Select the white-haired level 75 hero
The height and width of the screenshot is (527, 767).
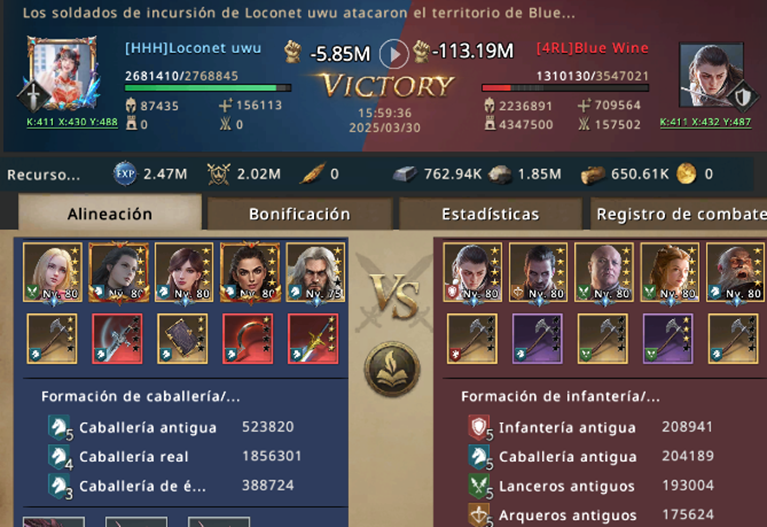coord(316,273)
